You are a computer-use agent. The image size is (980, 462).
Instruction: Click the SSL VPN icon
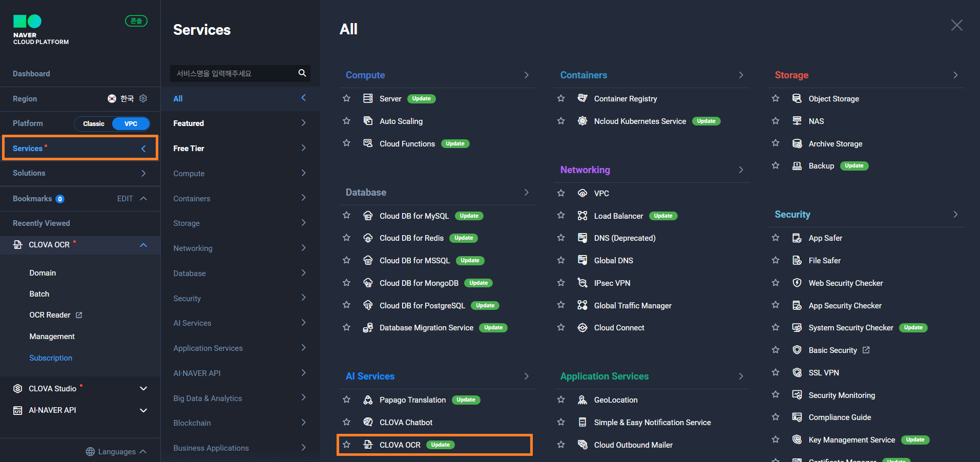pyautogui.click(x=797, y=372)
